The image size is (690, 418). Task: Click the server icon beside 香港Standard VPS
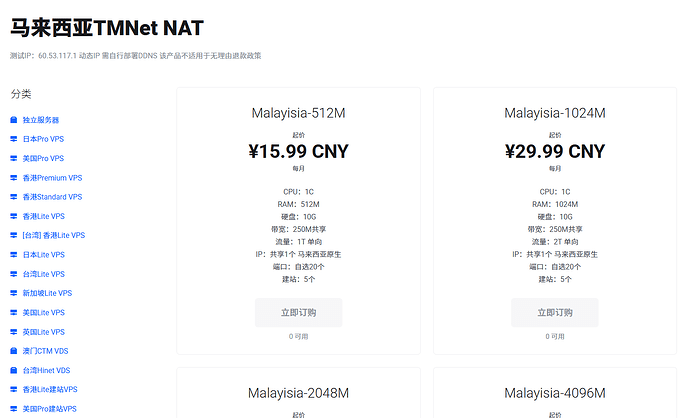14,197
